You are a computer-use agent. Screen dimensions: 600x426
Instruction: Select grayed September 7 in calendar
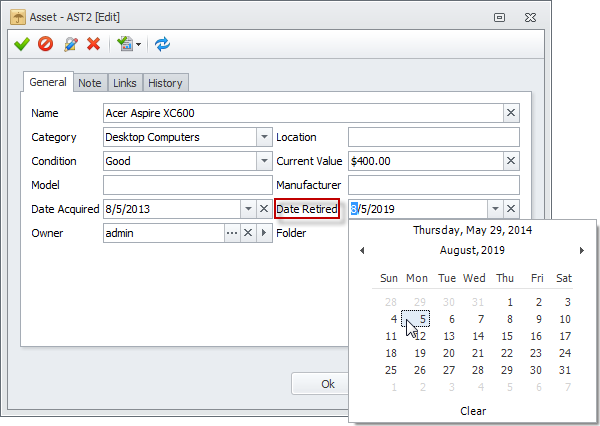point(568,387)
